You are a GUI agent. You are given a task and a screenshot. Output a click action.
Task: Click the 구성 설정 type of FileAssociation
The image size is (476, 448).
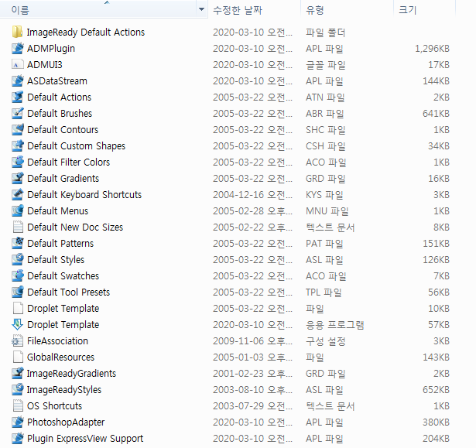click(x=325, y=341)
